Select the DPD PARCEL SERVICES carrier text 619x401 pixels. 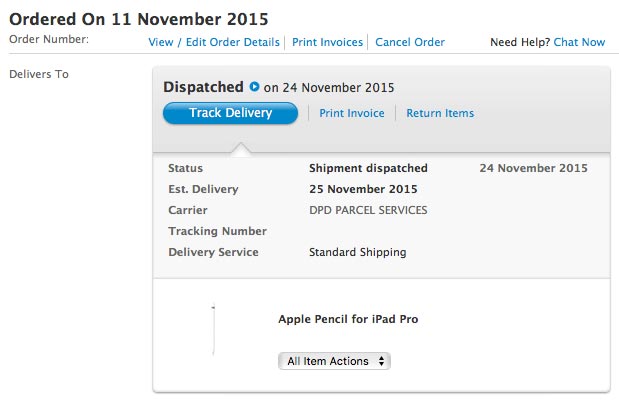[x=368, y=210]
